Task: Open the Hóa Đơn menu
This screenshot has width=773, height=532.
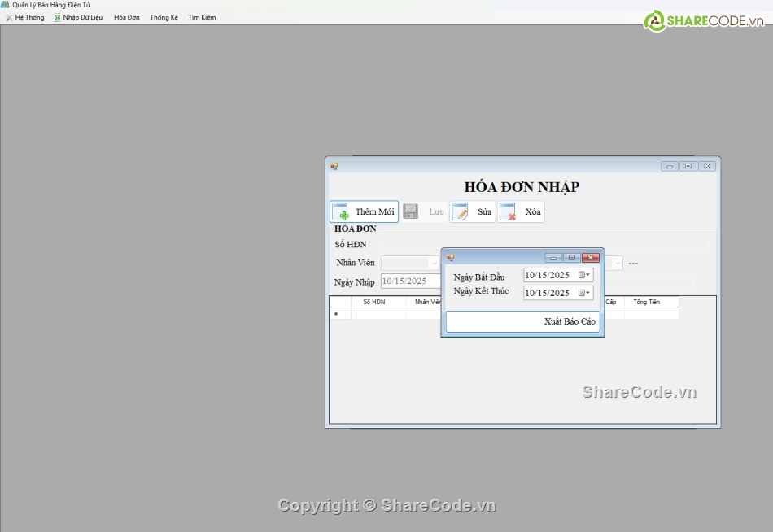Action: pyautogui.click(x=126, y=17)
